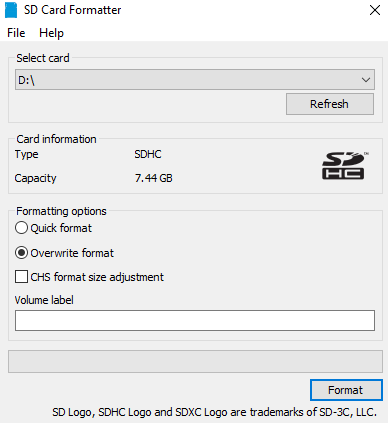The width and height of the screenshot is (388, 423).
Task: Click the SD-3C trademark notice text
Action: 214,412
